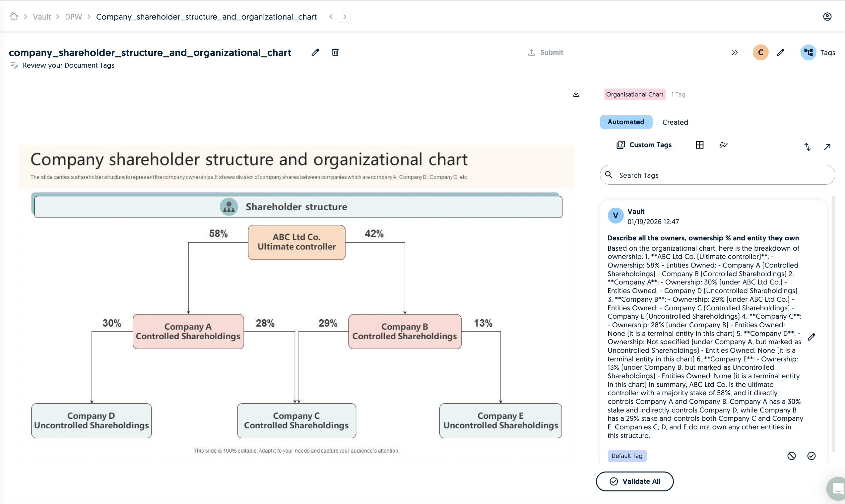Click the tag question heading text
This screenshot has height=504, width=845.
tap(703, 238)
